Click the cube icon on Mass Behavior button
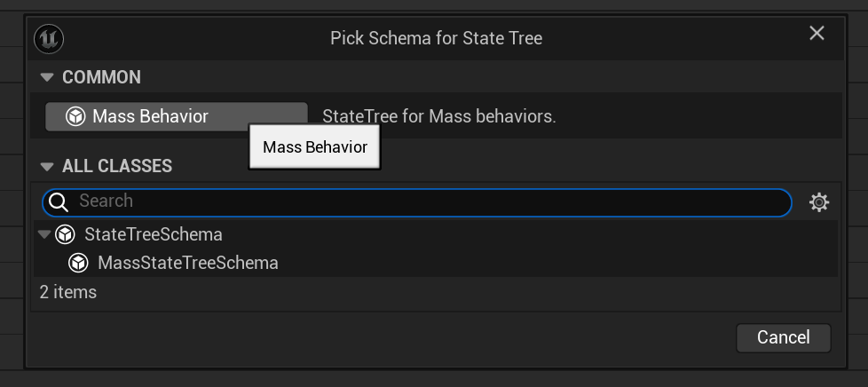868x387 pixels. [75, 116]
